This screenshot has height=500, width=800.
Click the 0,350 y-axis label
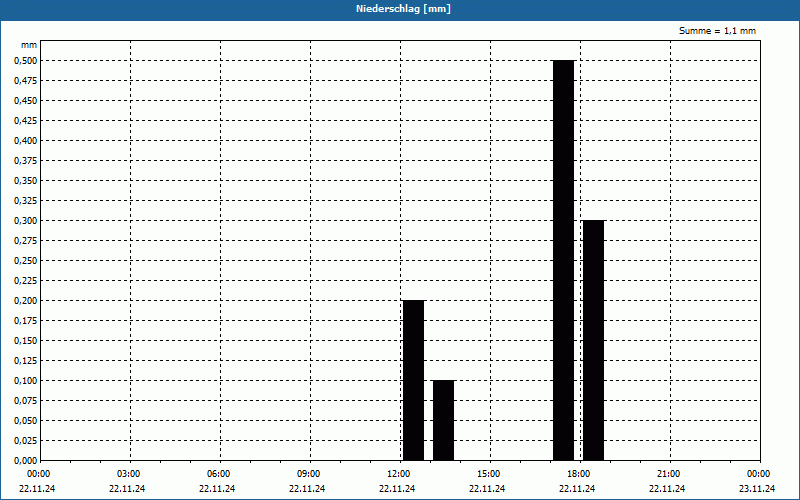pos(26,181)
